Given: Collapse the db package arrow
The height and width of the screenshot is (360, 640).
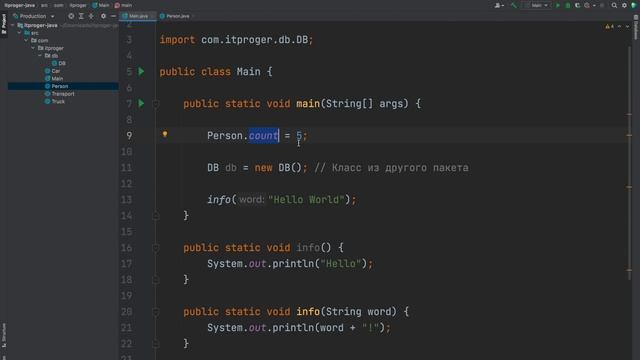Looking at the screenshot, I should [40, 56].
